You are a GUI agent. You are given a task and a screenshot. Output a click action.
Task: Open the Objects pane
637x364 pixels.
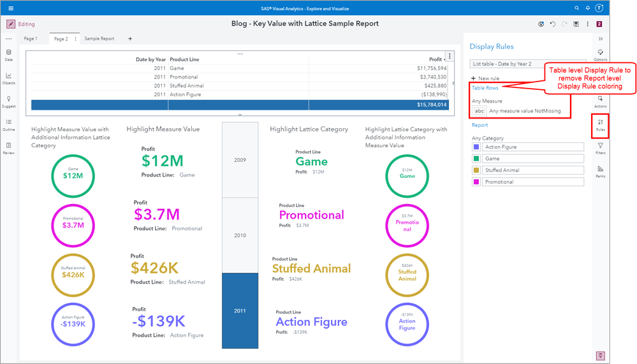coord(9,78)
